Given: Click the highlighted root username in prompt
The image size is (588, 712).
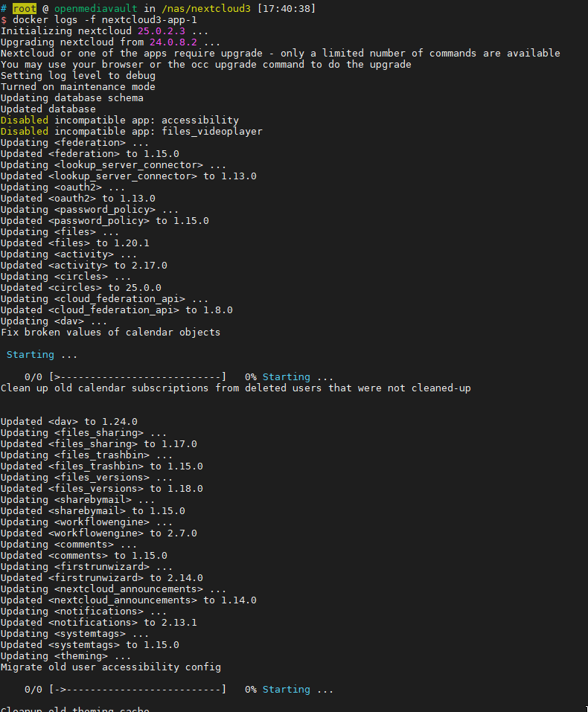Looking at the screenshot, I should pos(24,8).
